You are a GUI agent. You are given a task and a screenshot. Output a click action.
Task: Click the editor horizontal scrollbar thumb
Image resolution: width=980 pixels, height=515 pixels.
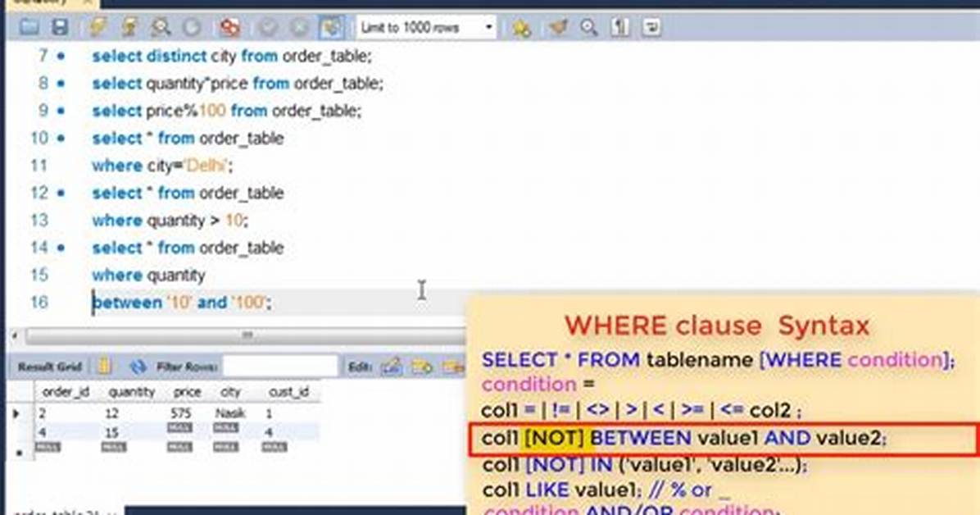pyautogui.click(x=247, y=335)
